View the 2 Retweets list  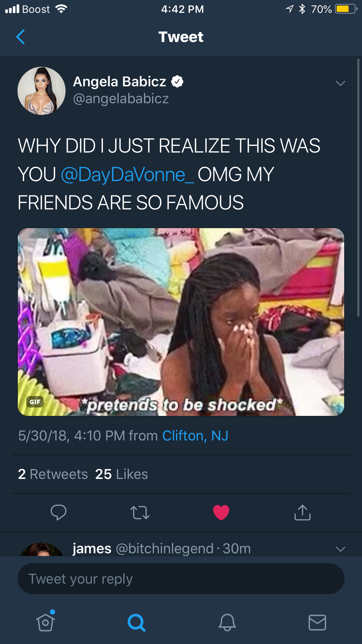click(x=53, y=474)
